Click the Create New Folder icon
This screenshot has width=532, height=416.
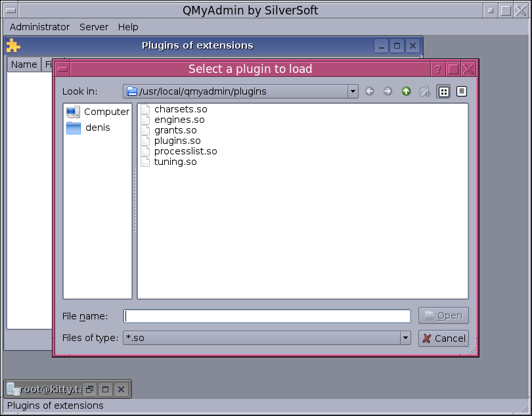pos(424,91)
